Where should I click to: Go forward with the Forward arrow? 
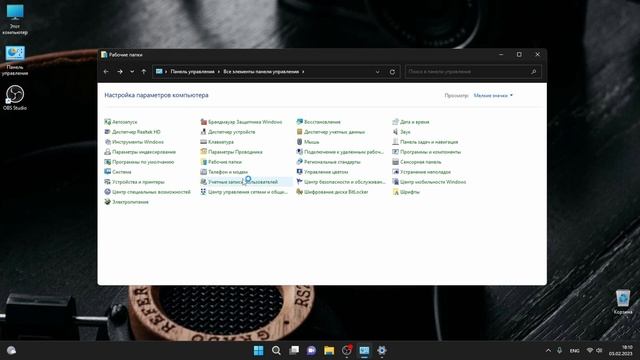(120, 72)
